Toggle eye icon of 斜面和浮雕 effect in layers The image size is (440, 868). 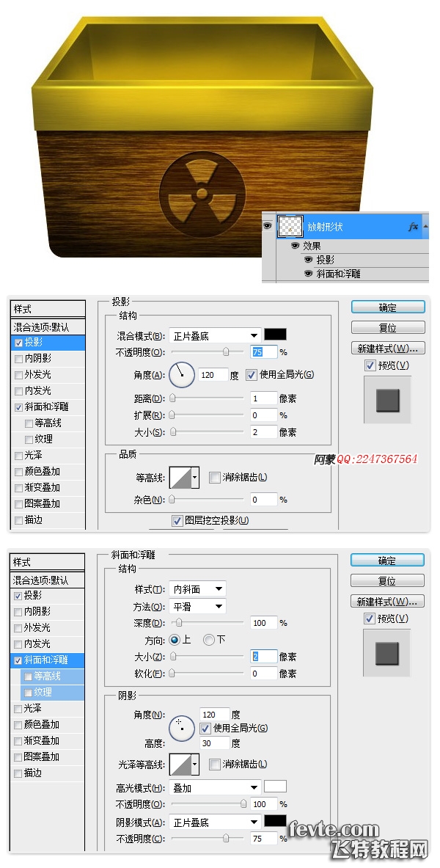(308, 274)
